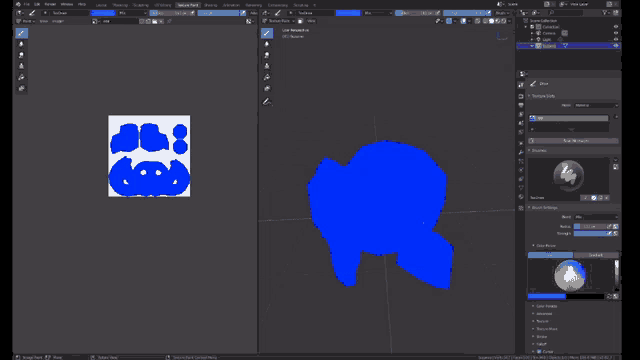Open the Texture Paint mode dropdown in the viewport
Image resolution: width=640 pixels, height=360 pixels.
point(279,21)
